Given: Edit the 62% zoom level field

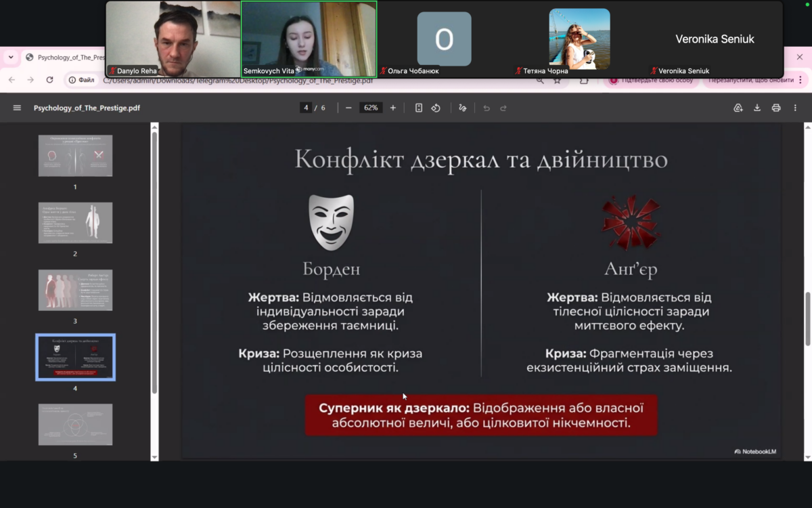Looking at the screenshot, I should [371, 108].
